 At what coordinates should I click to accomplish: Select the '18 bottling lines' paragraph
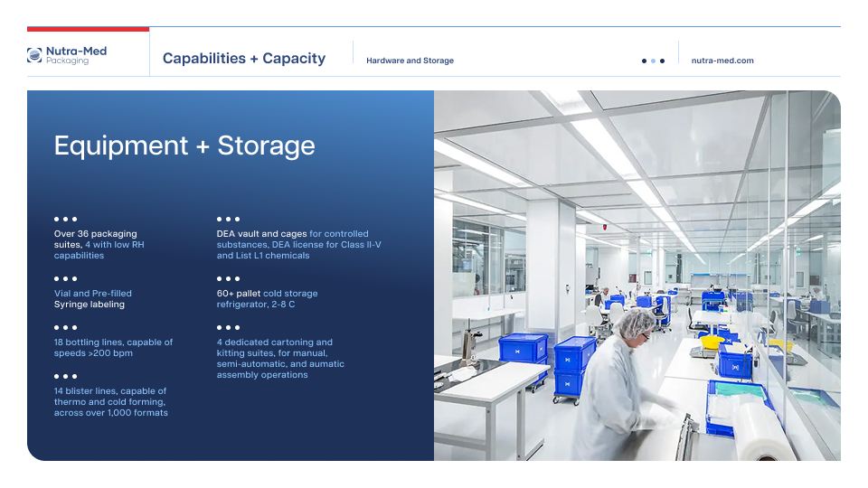click(114, 347)
